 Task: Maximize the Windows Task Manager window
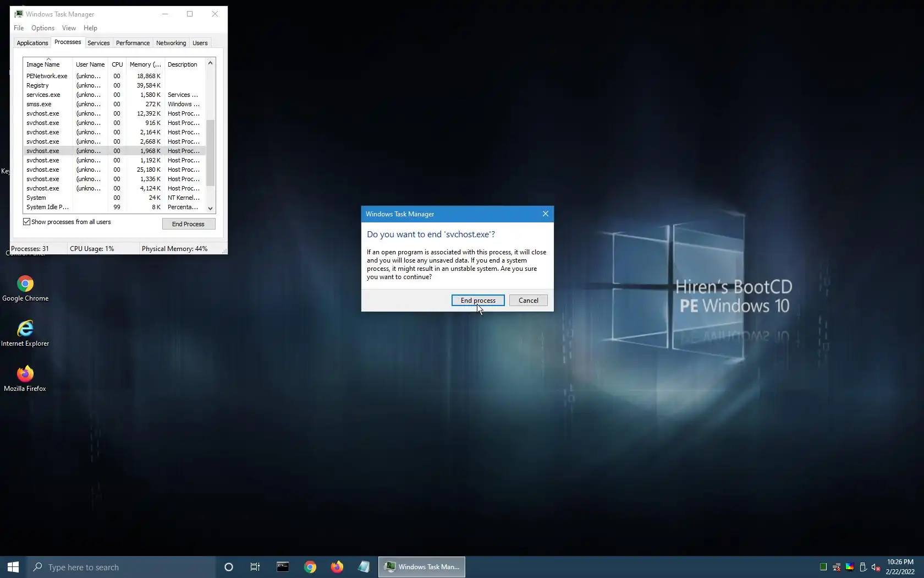(190, 14)
